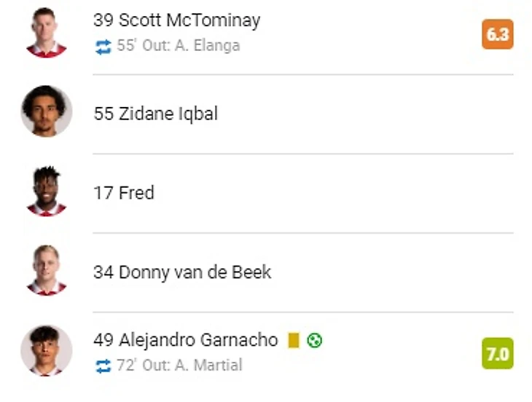Click Alejandro Garnacho's substitution arrows icon
This screenshot has height=402, width=532.
coord(103,366)
